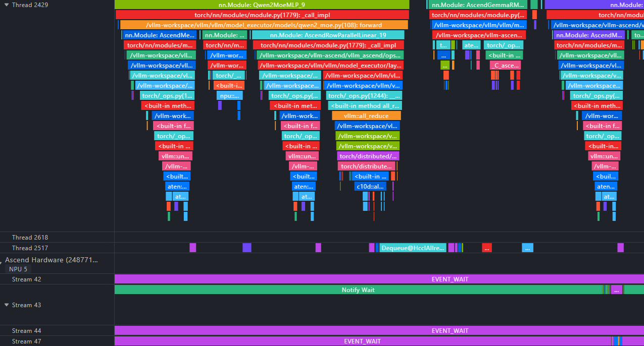
Task: Click the EVENT_WAIT bar on Stream 47
Action: (x=363, y=341)
